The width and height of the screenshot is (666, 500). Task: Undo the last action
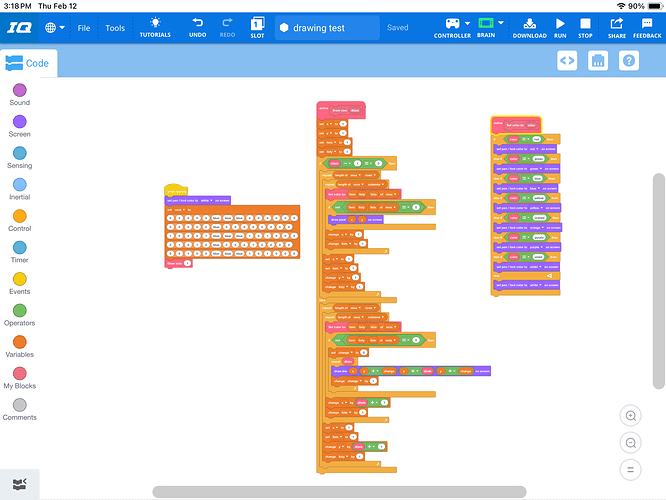coord(198,28)
